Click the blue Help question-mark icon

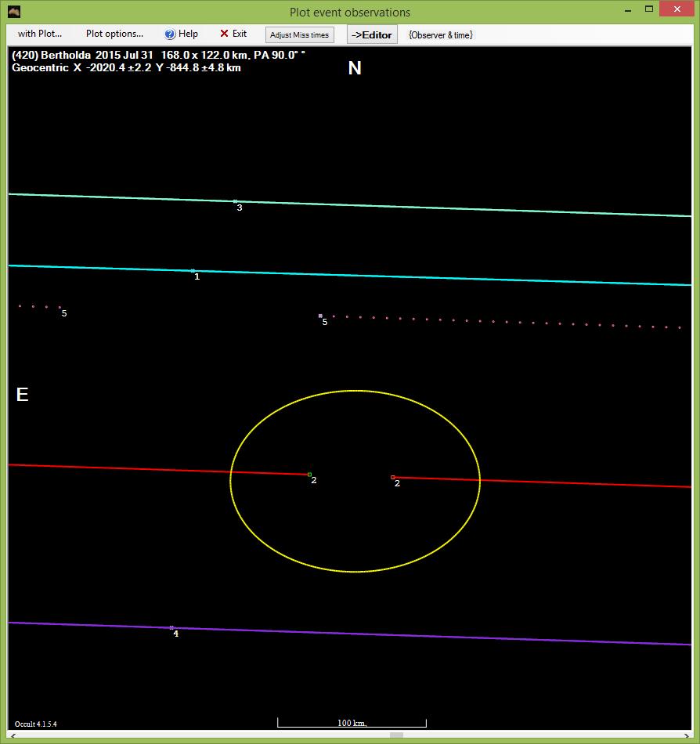(170, 34)
